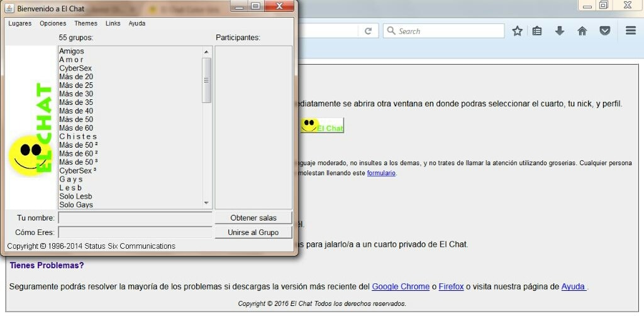Open the Opciones menu
This screenshot has height=316, width=644.
(x=53, y=23)
